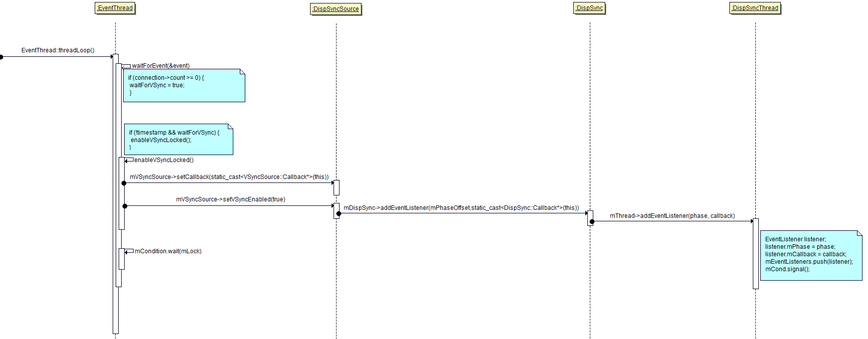The image size is (868, 339).
Task: Click the mEventListeners.push(listener); line
Action: pyautogui.click(x=809, y=262)
